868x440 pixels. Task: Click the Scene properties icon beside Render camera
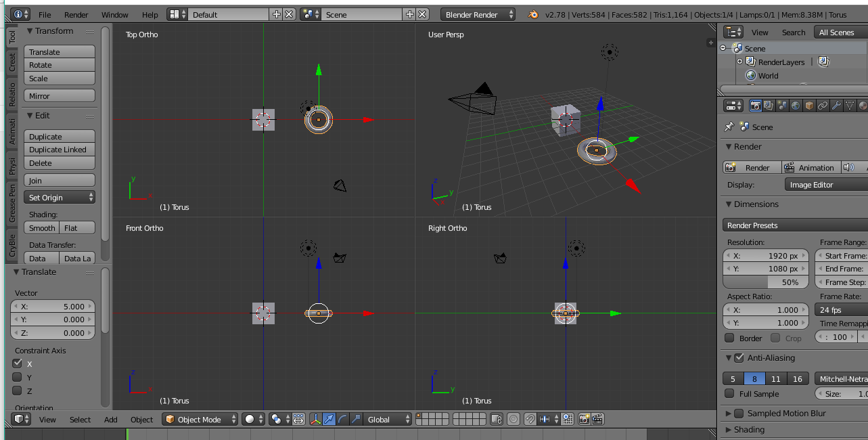[x=781, y=105]
